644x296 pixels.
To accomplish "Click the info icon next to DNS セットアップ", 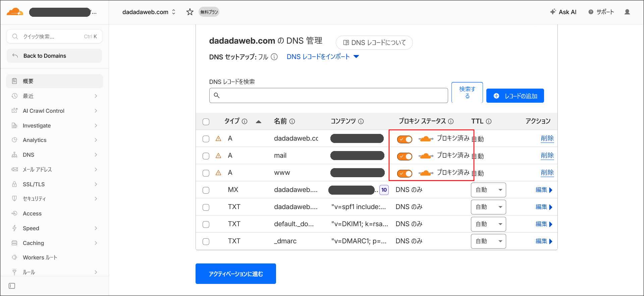I will 274,57.
